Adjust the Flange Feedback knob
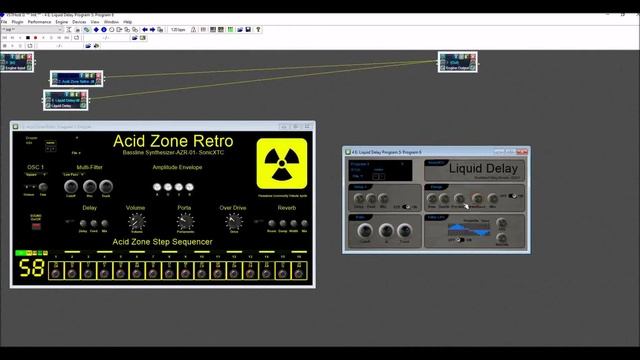The image size is (640, 360). pyautogui.click(x=477, y=198)
